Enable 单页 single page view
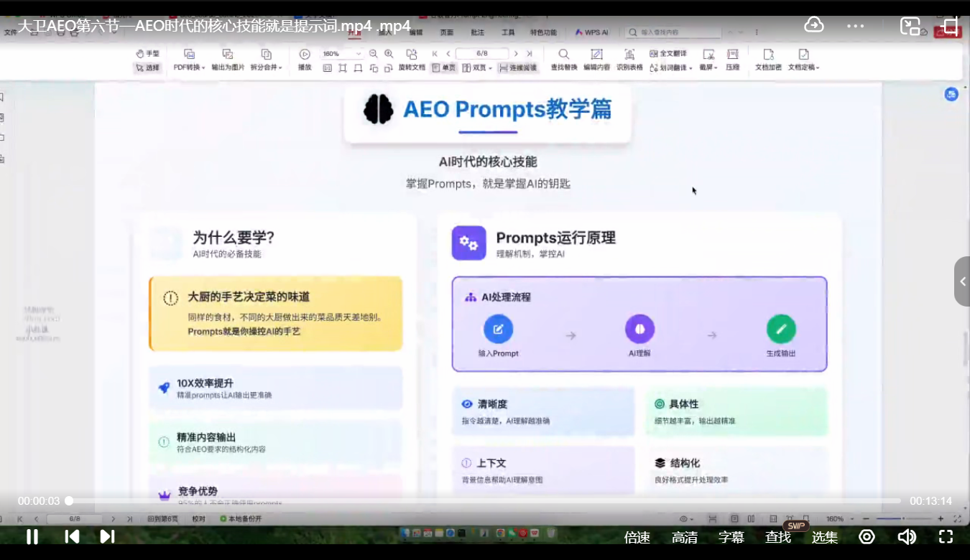This screenshot has width=970, height=560. 443,67
